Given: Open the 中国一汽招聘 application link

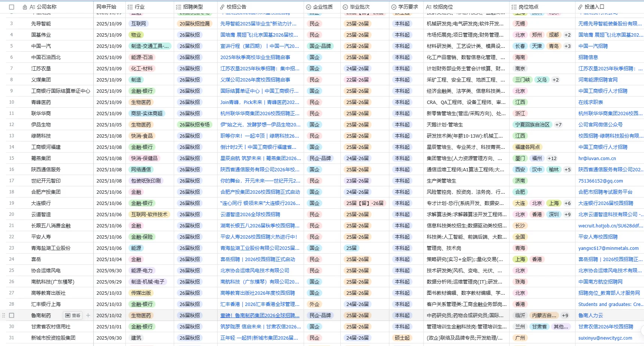Looking at the screenshot, I should coord(593,46).
